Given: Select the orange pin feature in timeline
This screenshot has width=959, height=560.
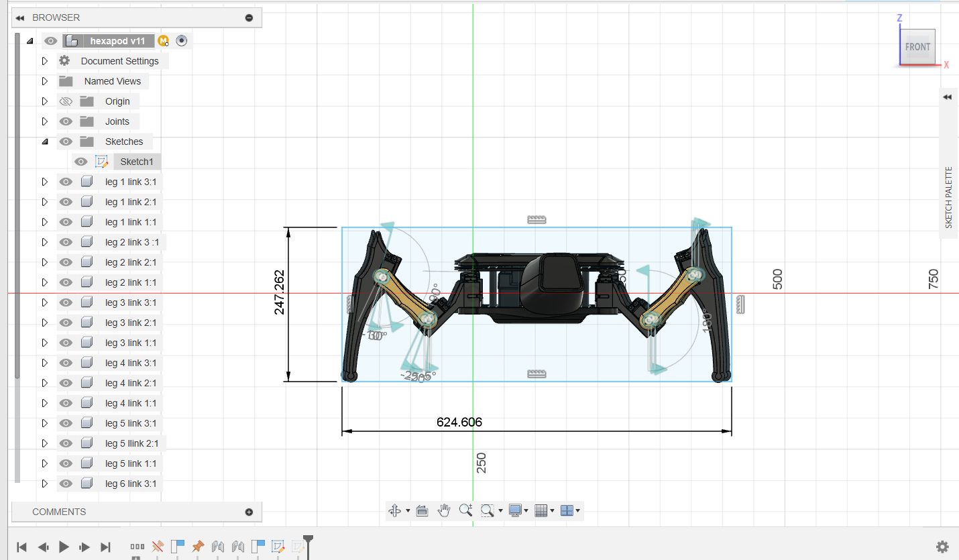Looking at the screenshot, I should 198,547.
